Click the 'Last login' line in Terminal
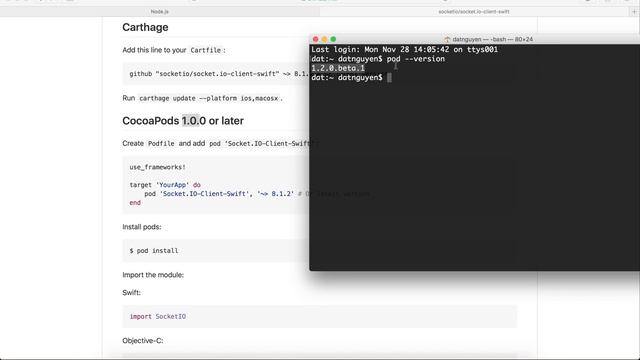The height and width of the screenshot is (360, 640). pyautogui.click(x=404, y=49)
